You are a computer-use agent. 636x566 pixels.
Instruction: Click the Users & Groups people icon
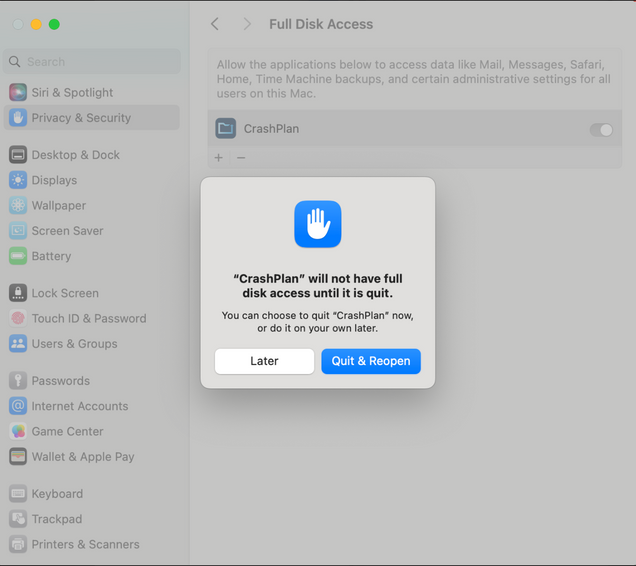click(18, 344)
